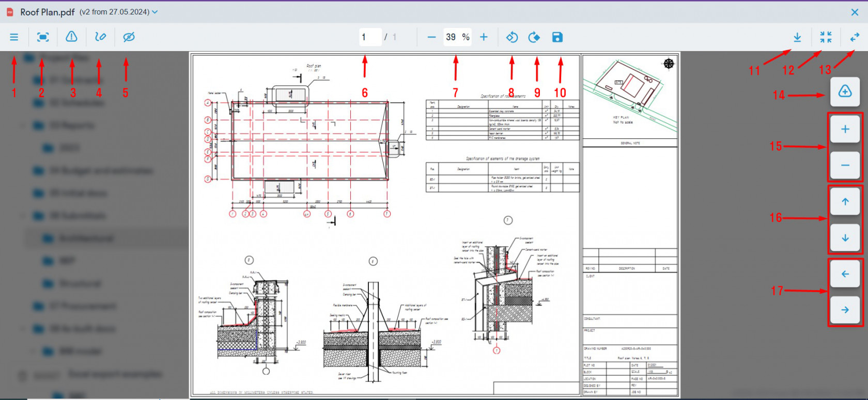Save the document with floppy icon
This screenshot has width=868, height=400.
click(557, 37)
